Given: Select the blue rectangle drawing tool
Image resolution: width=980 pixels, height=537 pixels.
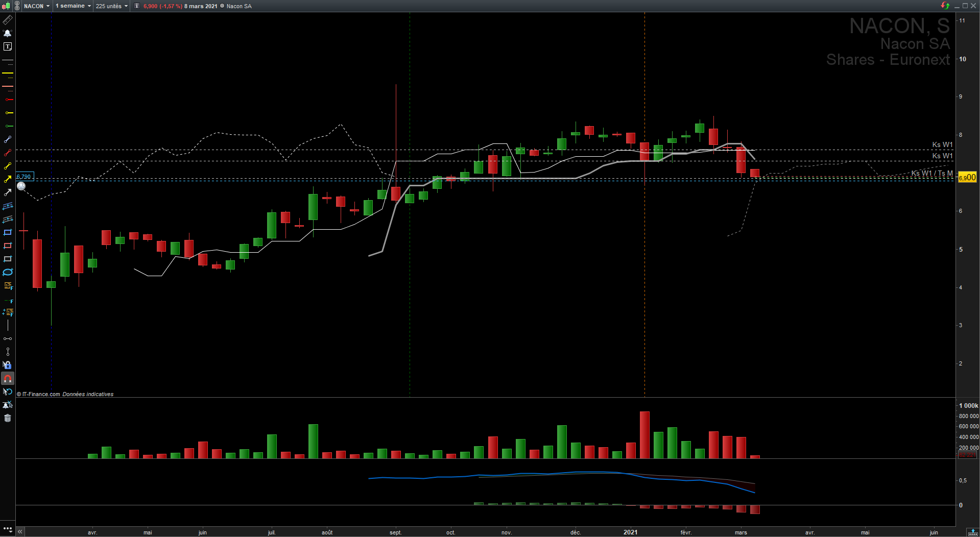Looking at the screenshot, I should click(x=8, y=232).
